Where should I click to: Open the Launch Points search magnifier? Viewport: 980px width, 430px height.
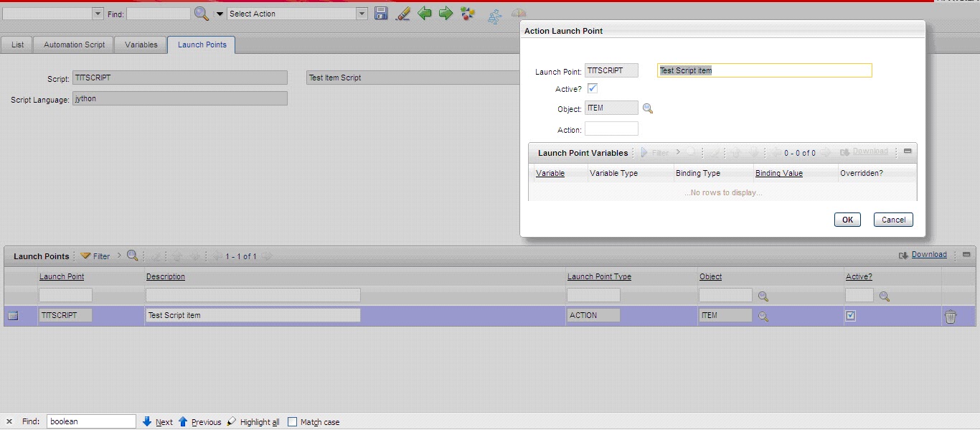click(x=133, y=256)
